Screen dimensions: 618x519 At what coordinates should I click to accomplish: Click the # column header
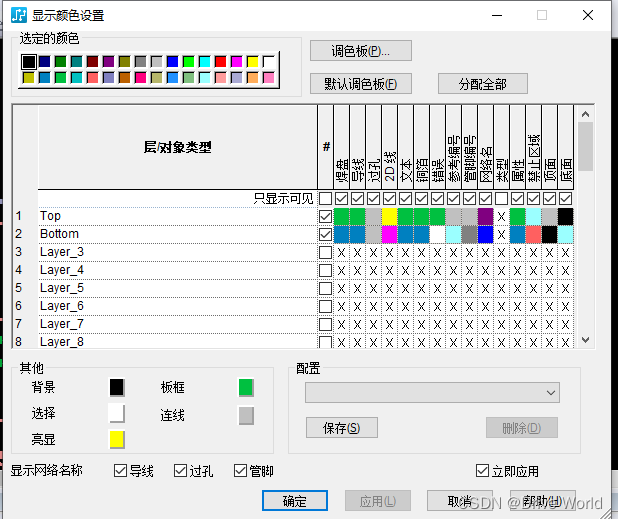tap(326, 147)
